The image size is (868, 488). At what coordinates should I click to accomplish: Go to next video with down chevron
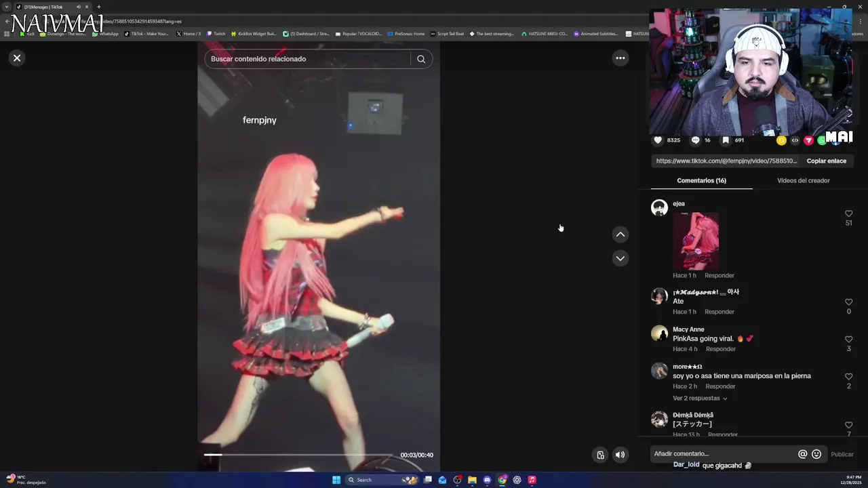[620, 258]
